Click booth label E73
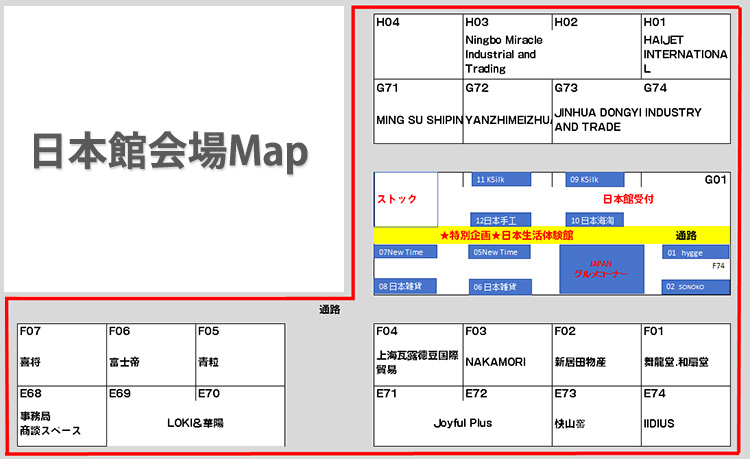The width and height of the screenshot is (750, 459). (565, 393)
